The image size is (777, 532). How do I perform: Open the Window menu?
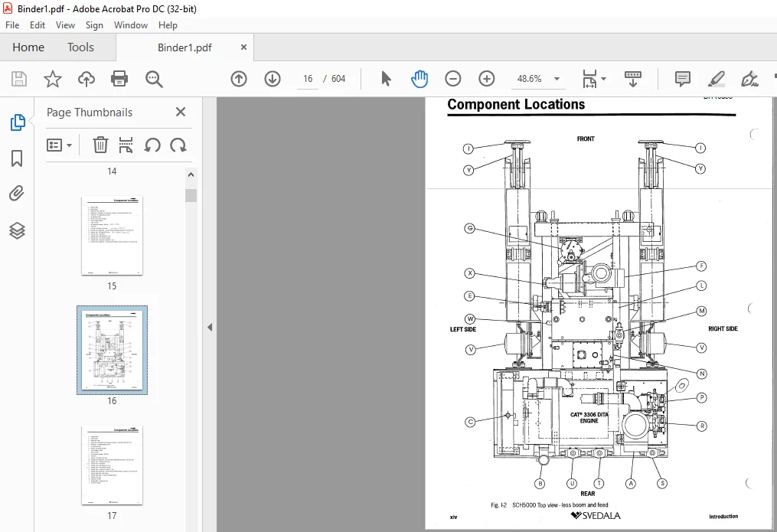click(131, 25)
